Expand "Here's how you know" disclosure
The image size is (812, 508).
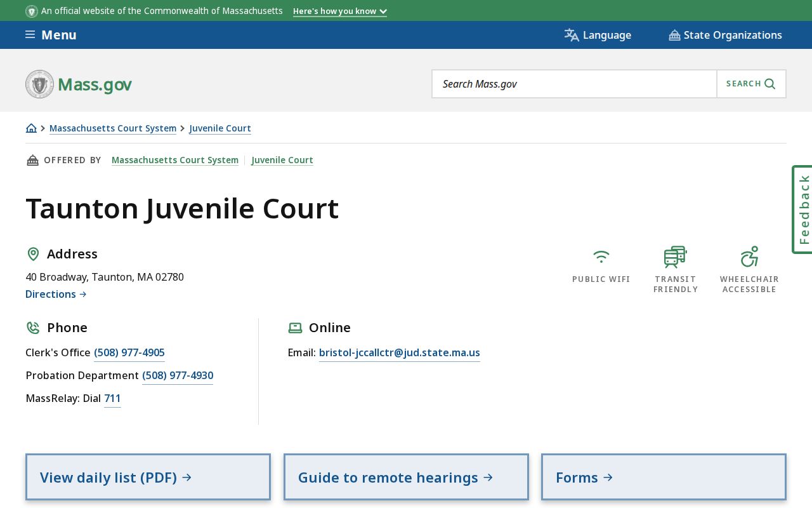[340, 11]
